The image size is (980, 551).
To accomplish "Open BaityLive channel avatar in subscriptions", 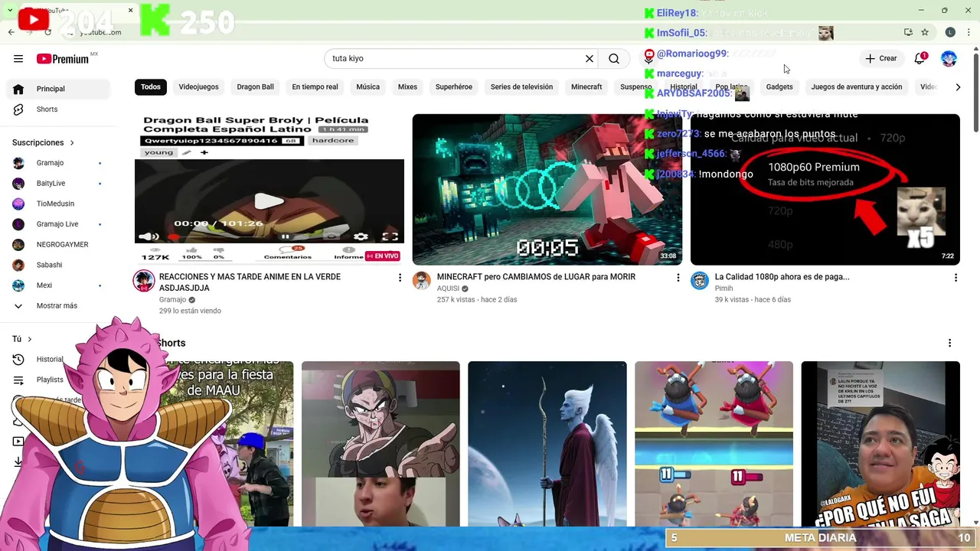I will [x=18, y=184].
